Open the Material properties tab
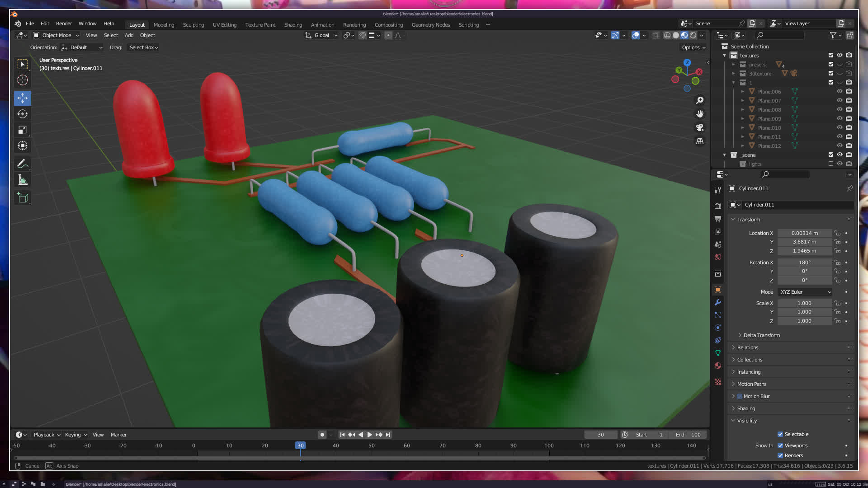 click(x=718, y=366)
